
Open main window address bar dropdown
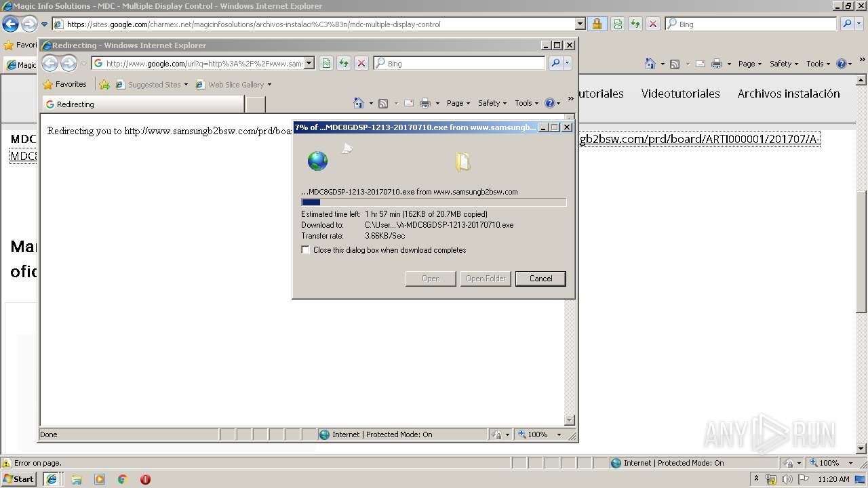pos(580,24)
